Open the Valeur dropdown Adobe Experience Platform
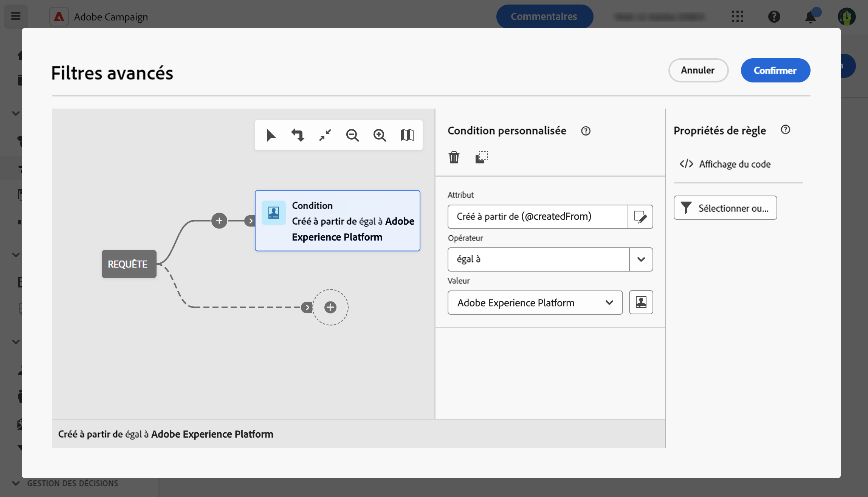The image size is (868, 497). (x=535, y=303)
